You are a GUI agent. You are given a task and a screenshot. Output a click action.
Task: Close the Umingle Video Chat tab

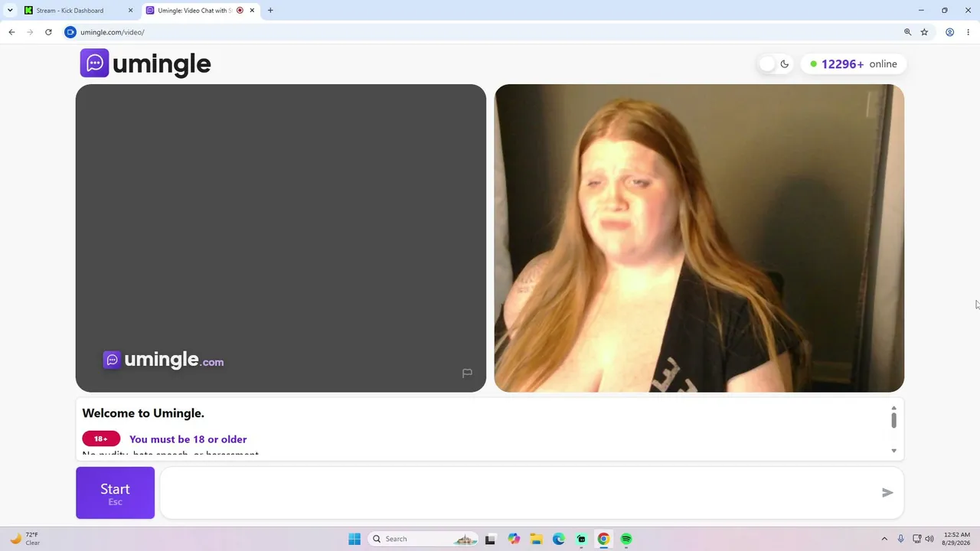(252, 11)
